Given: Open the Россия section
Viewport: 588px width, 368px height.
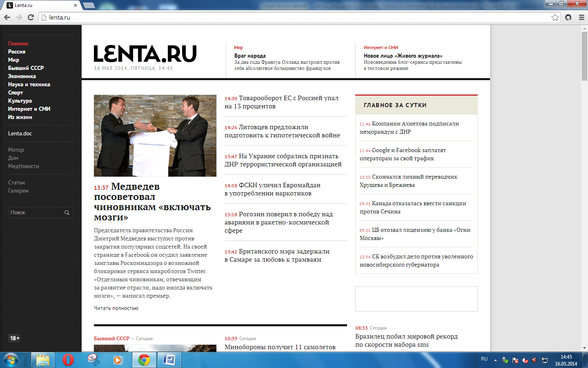Looking at the screenshot, I should (17, 52).
